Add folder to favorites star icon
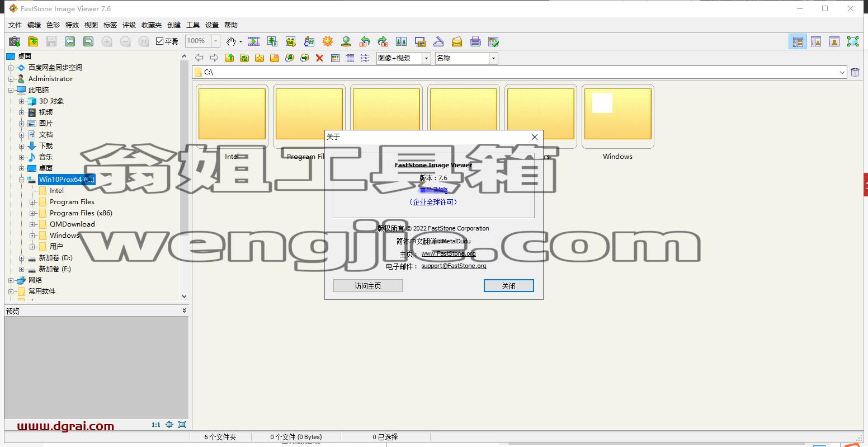Image resolution: width=868 pixels, height=447 pixels. pos(260,58)
